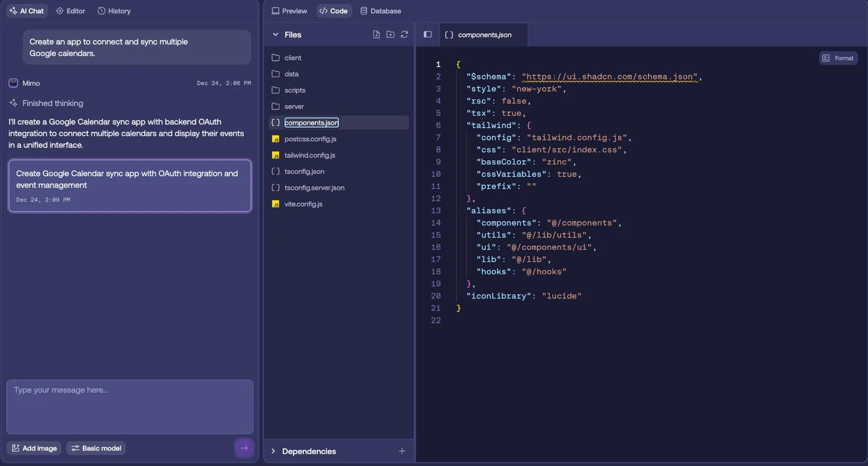Expand the Finished thinking details
The width and height of the screenshot is (868, 466).
click(x=46, y=104)
